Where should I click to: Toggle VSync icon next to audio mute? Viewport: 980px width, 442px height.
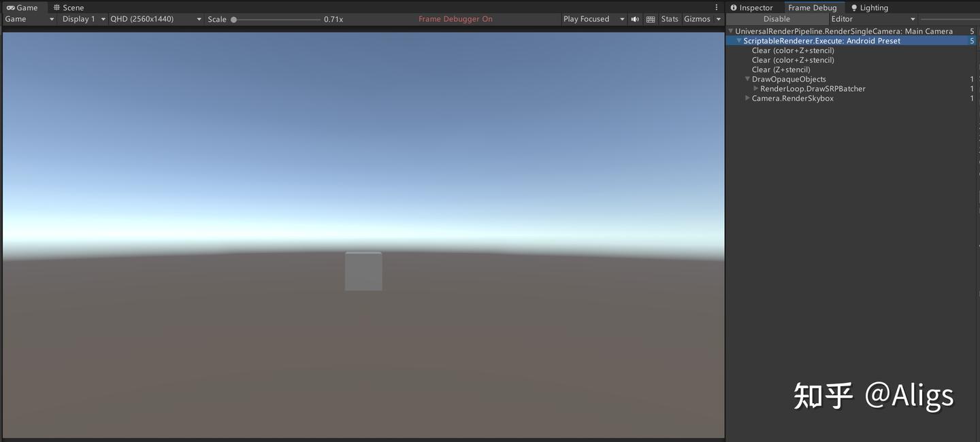(x=650, y=18)
